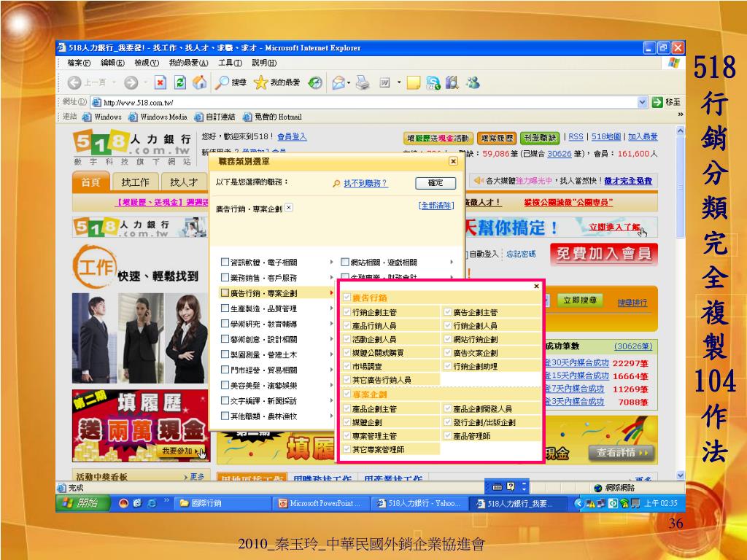
Task: Click the 立即搜尋 search button
Action: click(579, 300)
